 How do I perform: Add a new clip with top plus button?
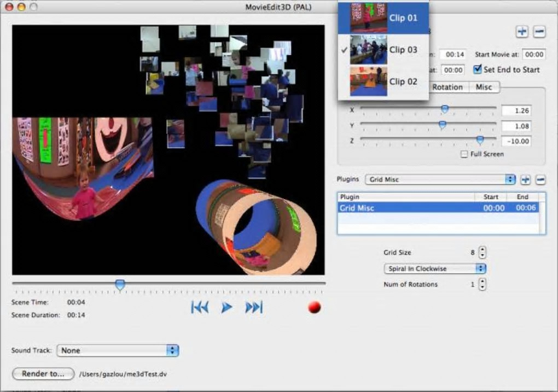click(522, 32)
